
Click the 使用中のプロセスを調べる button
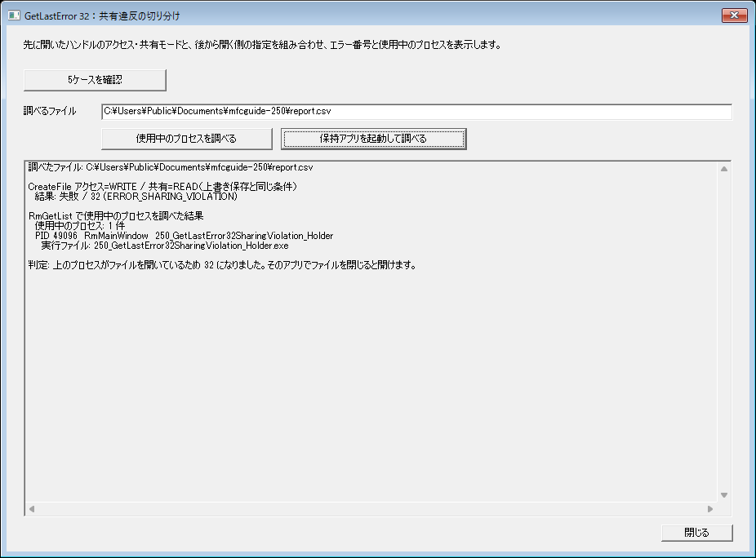pyautogui.click(x=187, y=139)
